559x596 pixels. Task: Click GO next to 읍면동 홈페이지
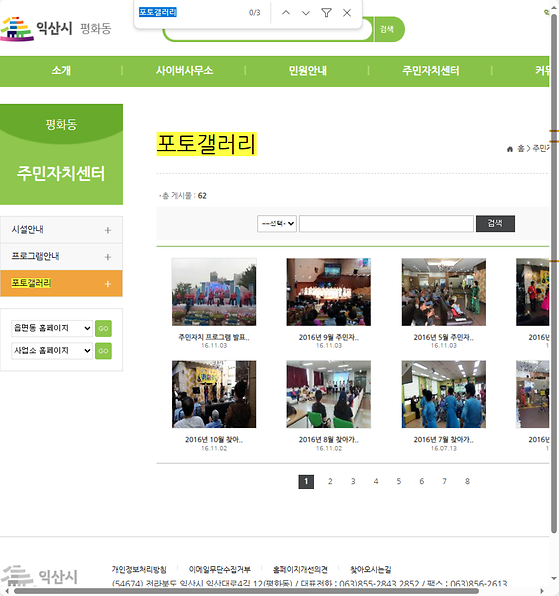point(103,328)
